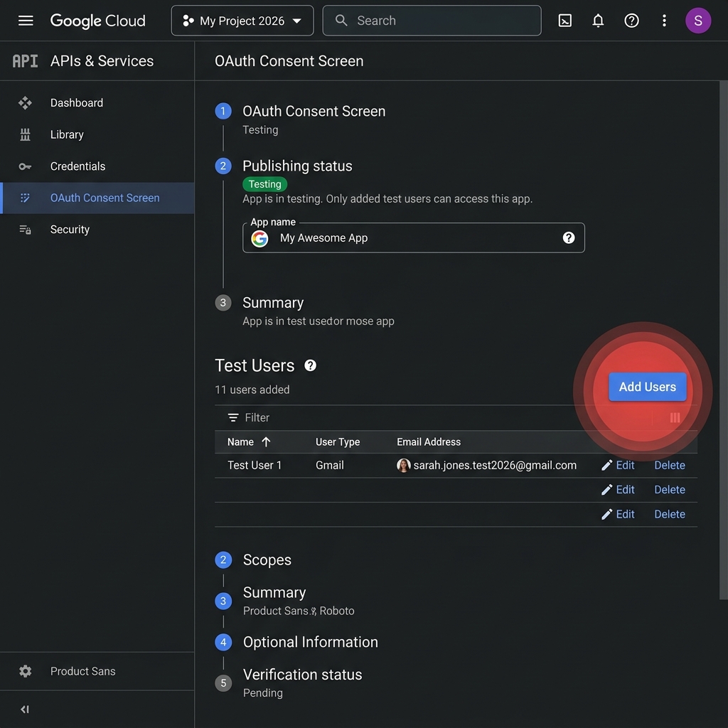Open My Project 2026 project selector
Screen dimensions: 728x728
[x=242, y=21]
